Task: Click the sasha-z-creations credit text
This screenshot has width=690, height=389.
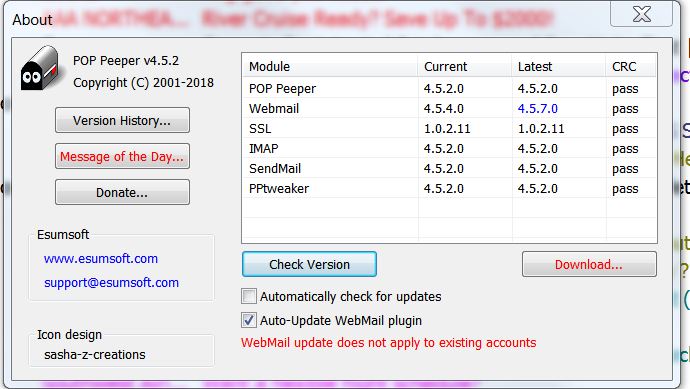Action: coord(95,354)
